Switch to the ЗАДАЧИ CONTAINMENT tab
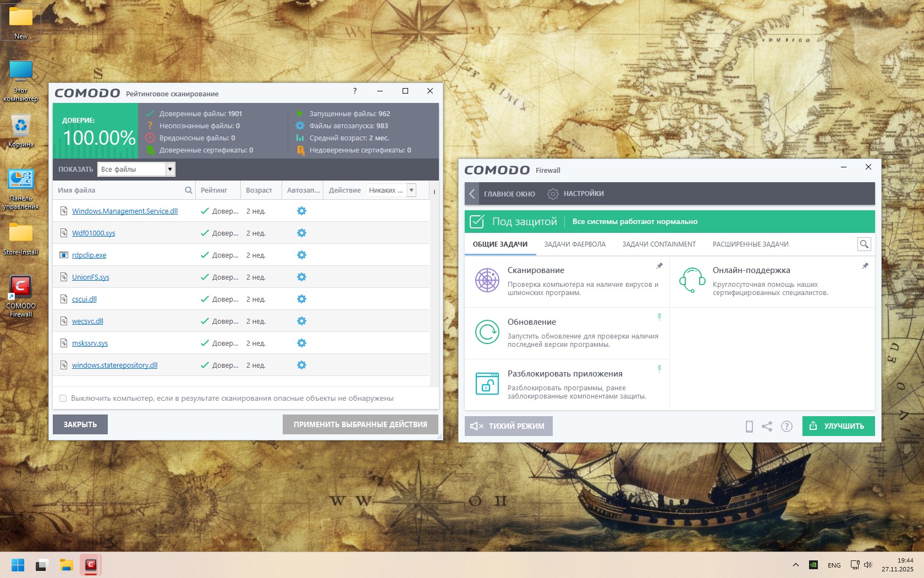The image size is (924, 578). tap(659, 244)
